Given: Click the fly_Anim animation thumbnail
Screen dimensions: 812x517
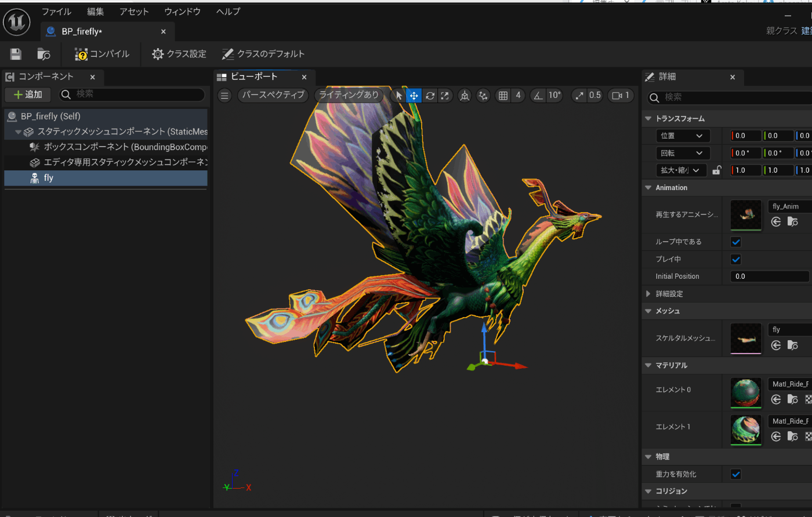Looking at the screenshot, I should (746, 216).
